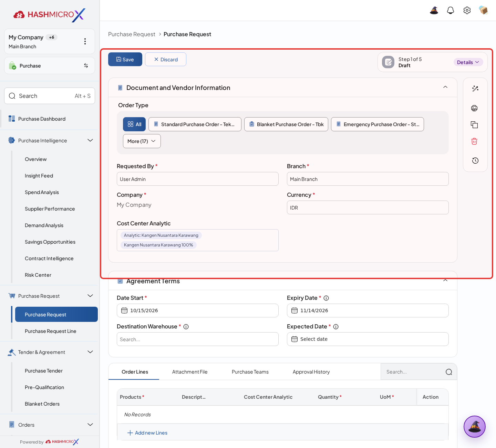Collapse Purchase Request menu group

(x=90, y=296)
